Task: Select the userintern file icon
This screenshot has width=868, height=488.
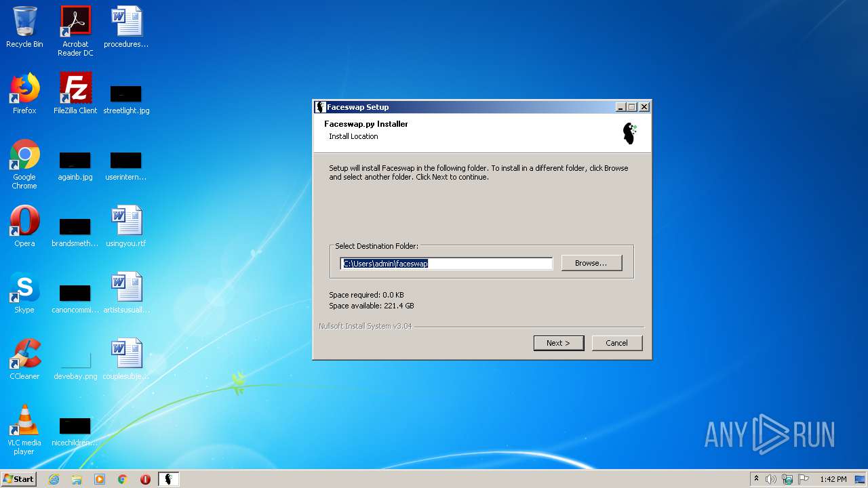Action: 126,166
